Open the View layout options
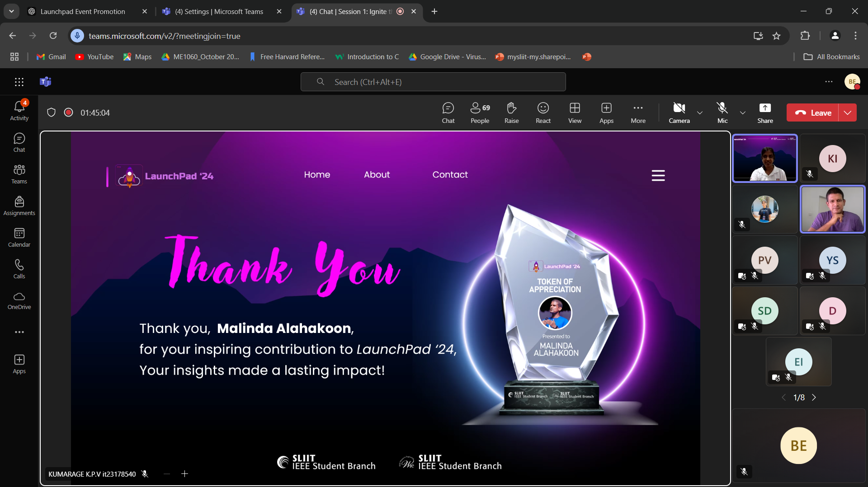868x487 pixels. click(575, 112)
